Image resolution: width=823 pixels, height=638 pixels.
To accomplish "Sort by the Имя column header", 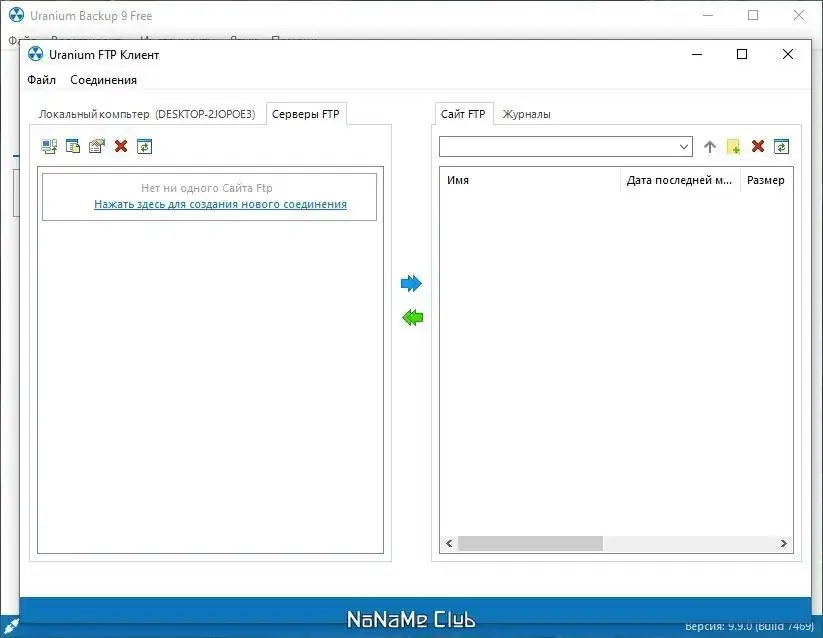I will [530, 180].
